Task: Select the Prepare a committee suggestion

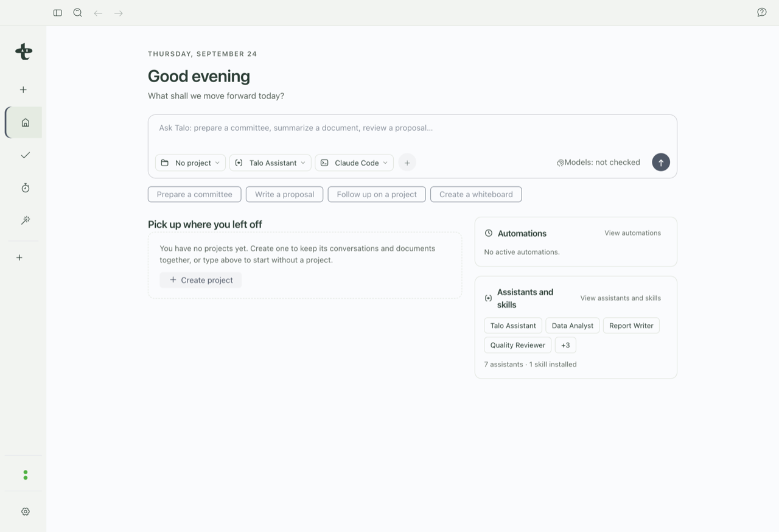Action: tap(195, 194)
